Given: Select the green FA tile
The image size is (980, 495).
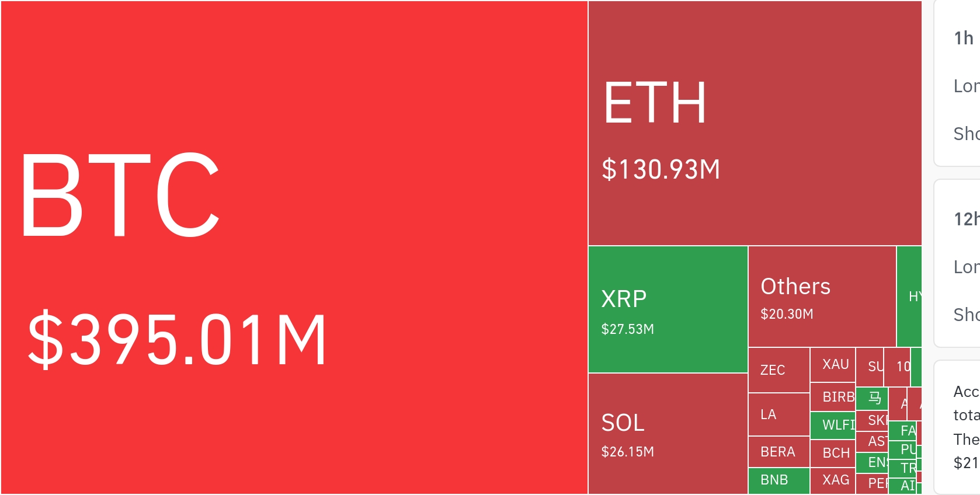Looking at the screenshot, I should coord(903,430).
